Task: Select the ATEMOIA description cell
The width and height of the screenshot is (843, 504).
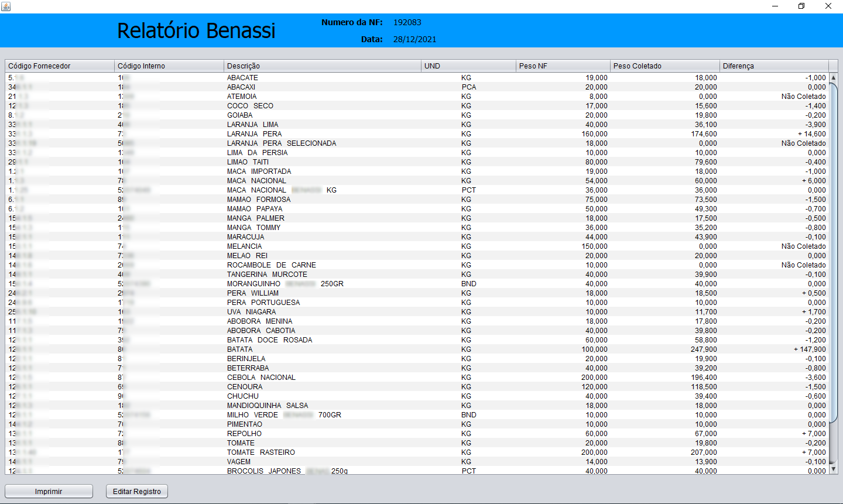Action: coord(242,97)
